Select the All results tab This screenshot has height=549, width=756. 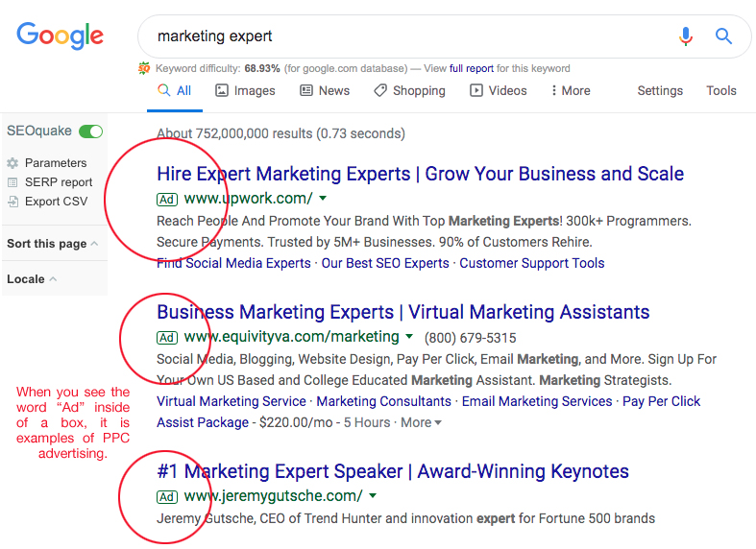tap(175, 90)
